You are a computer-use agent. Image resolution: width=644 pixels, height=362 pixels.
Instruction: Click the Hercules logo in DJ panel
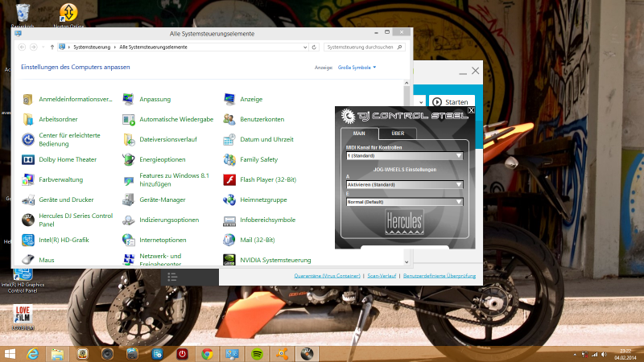point(404,222)
